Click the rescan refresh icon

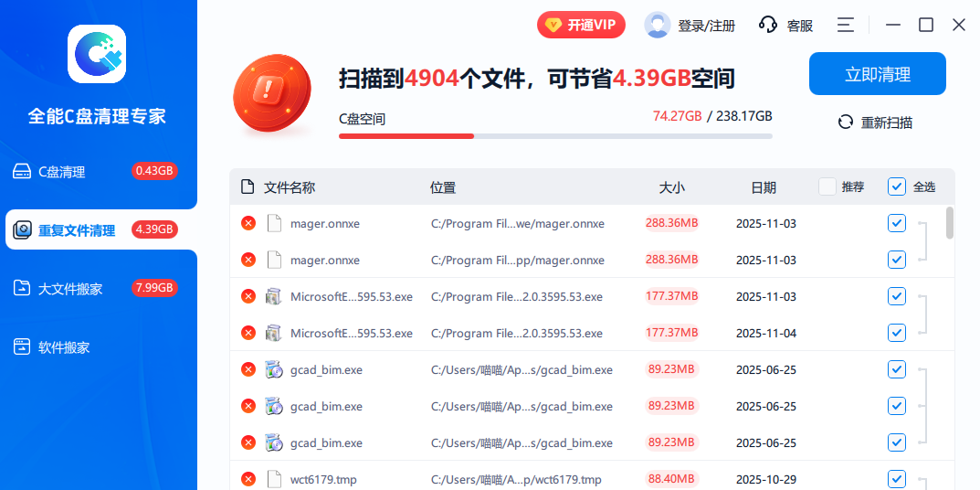[846, 122]
